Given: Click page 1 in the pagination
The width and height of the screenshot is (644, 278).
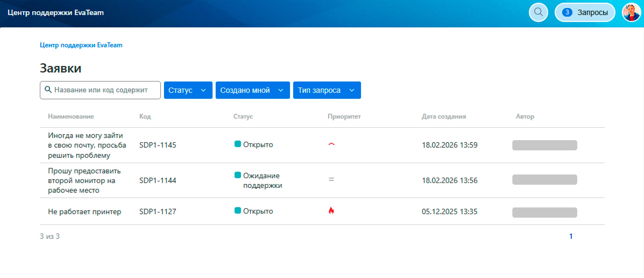Looking at the screenshot, I should pos(571,236).
